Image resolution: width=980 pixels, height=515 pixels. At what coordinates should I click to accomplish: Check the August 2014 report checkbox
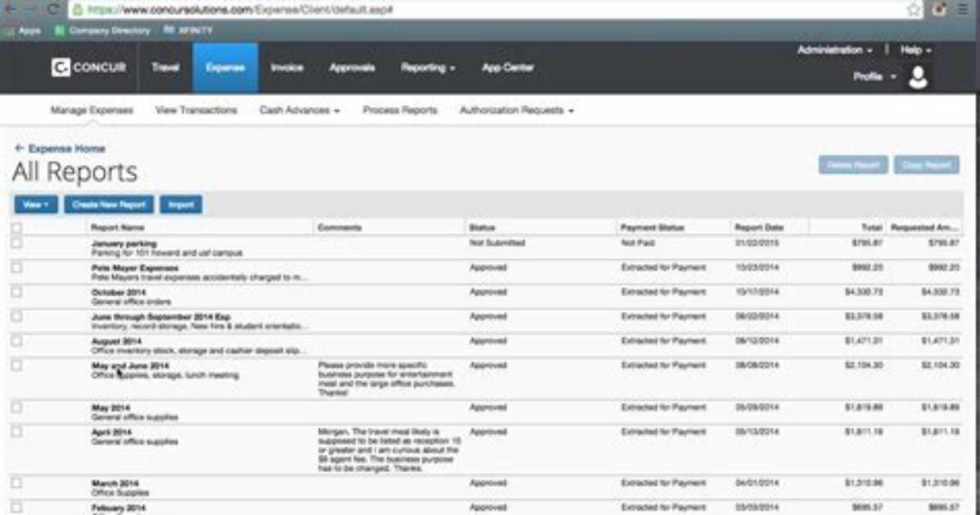click(17, 340)
